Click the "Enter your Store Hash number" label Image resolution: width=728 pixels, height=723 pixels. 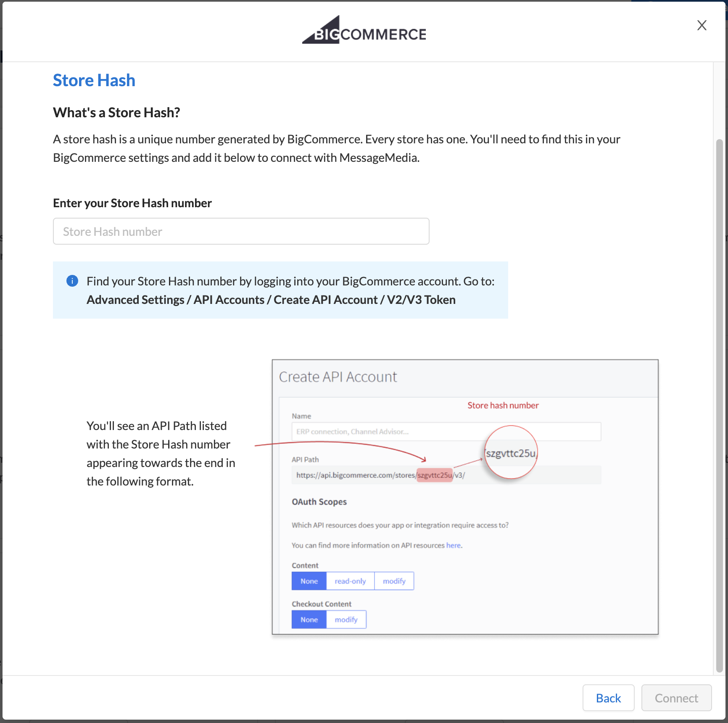tap(132, 203)
